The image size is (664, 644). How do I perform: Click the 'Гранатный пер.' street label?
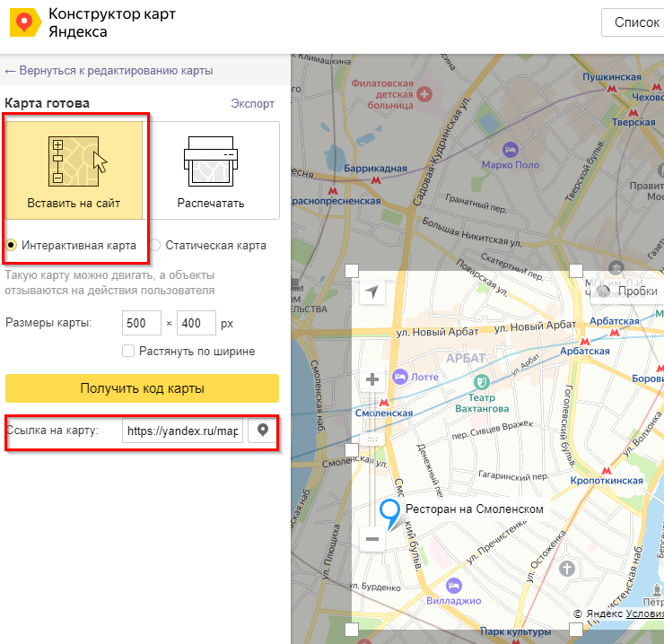(476, 204)
